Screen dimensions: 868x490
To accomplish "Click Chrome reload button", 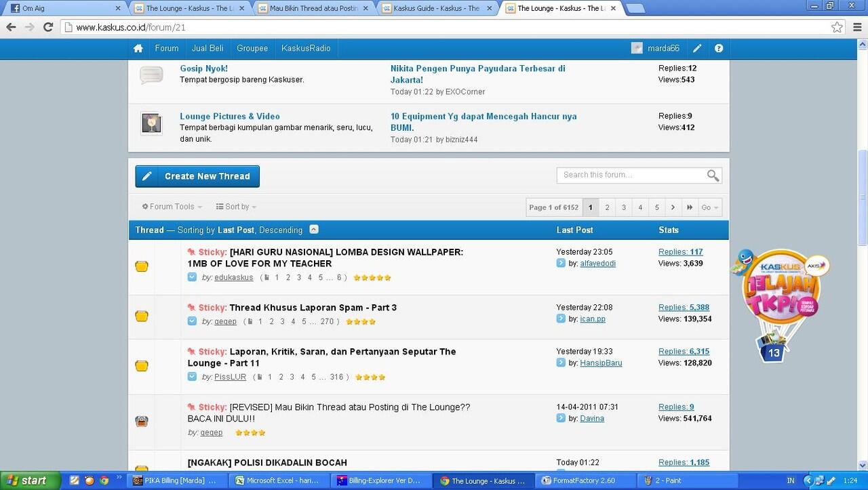I will pos(48,27).
